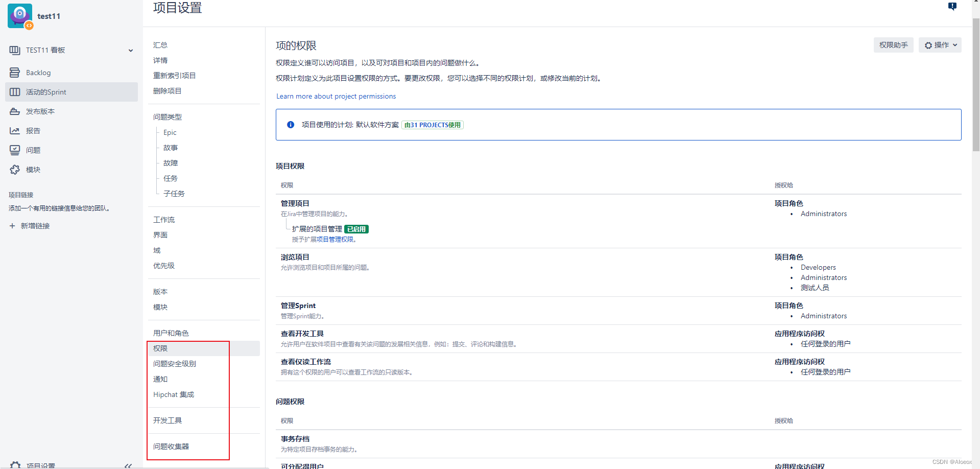Open the Backlog icon in sidebar
This screenshot has height=469, width=980.
tap(15, 73)
